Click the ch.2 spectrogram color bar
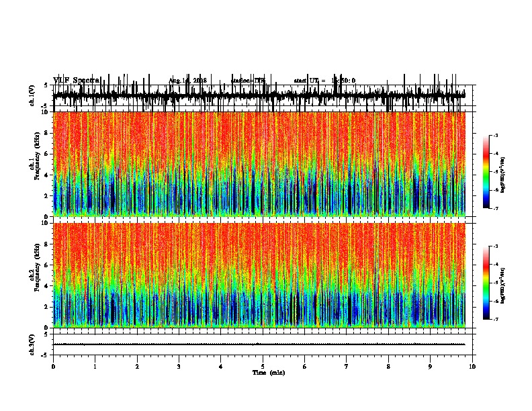 486,283
